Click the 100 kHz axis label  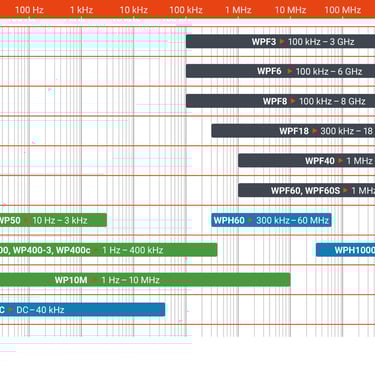pos(186,10)
